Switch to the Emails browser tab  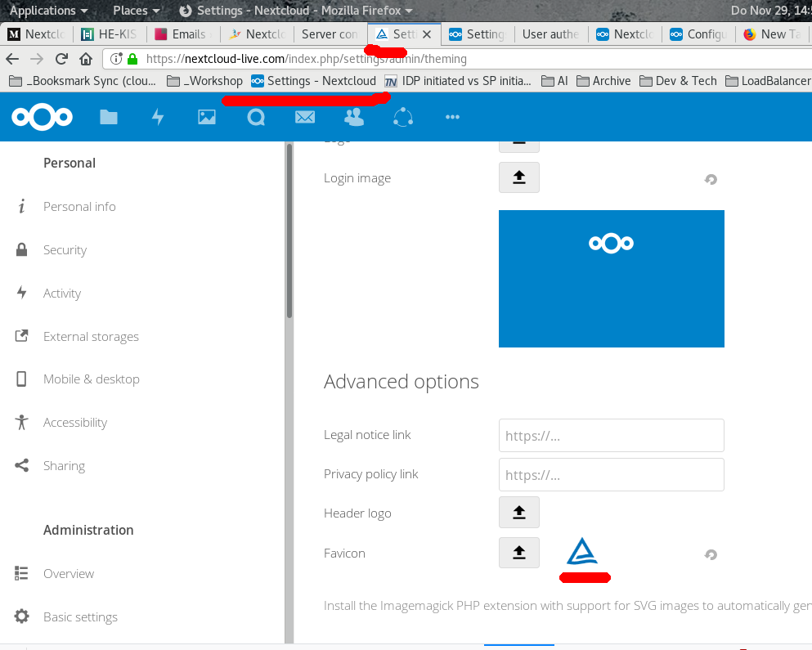pos(183,34)
